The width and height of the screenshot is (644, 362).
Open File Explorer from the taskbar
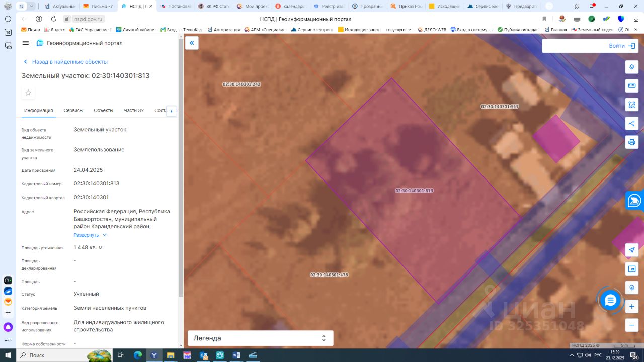171,355
